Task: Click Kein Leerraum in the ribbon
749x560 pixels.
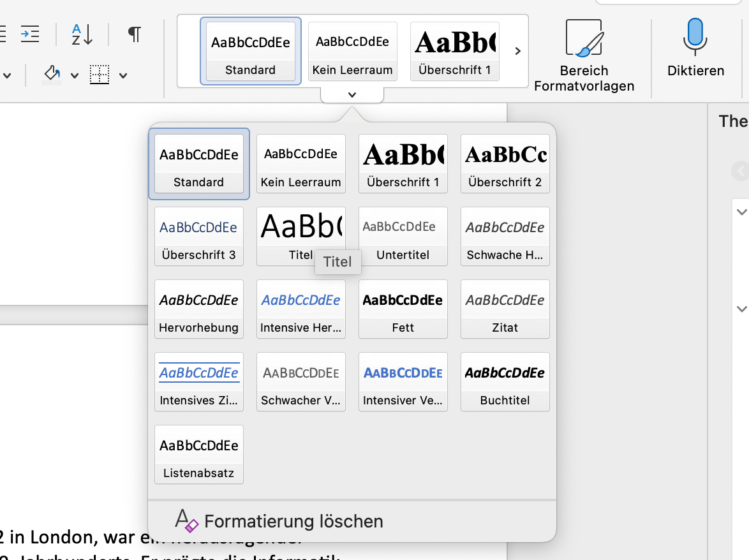Action: [x=352, y=51]
